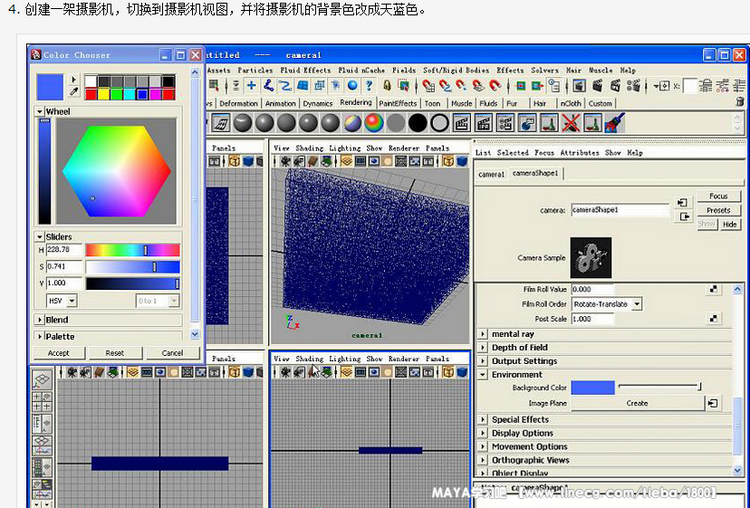This screenshot has width=750, height=508.
Task: Expand the Movement Options section
Action: point(483,446)
